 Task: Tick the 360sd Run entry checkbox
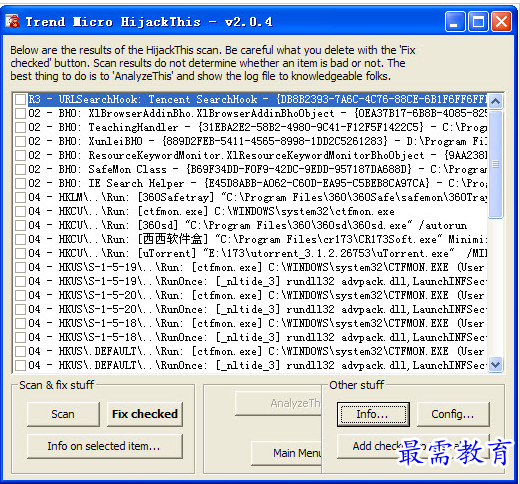21,225
